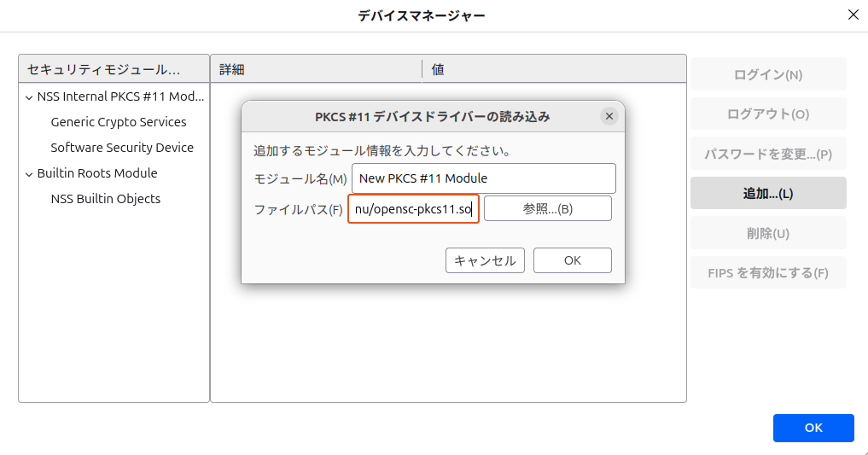Screen dimensions: 868x455
Task: Click the 削除(U) button
Action: [768, 233]
